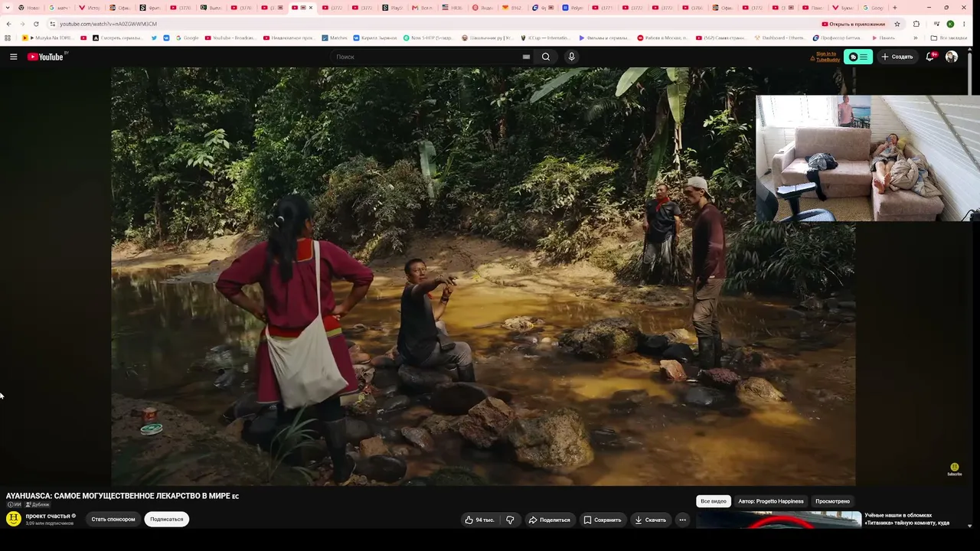This screenshot has height=551, width=980.
Task: Open the Titanic recommended video thumbnail
Action: click(x=779, y=520)
